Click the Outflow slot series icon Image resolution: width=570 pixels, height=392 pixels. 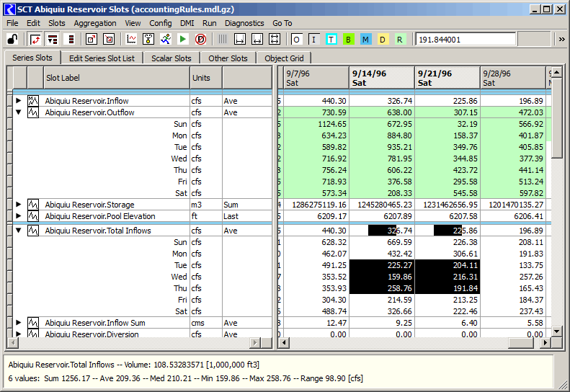coord(33,112)
